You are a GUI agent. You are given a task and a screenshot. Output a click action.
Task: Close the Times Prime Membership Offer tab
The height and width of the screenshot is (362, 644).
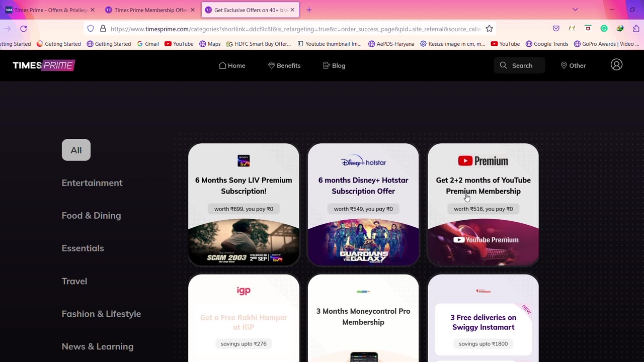point(192,10)
